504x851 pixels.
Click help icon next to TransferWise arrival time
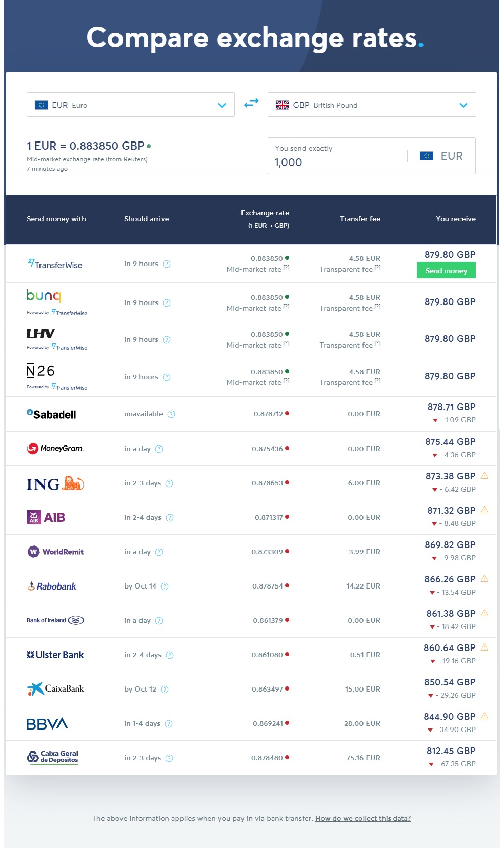pos(167,264)
